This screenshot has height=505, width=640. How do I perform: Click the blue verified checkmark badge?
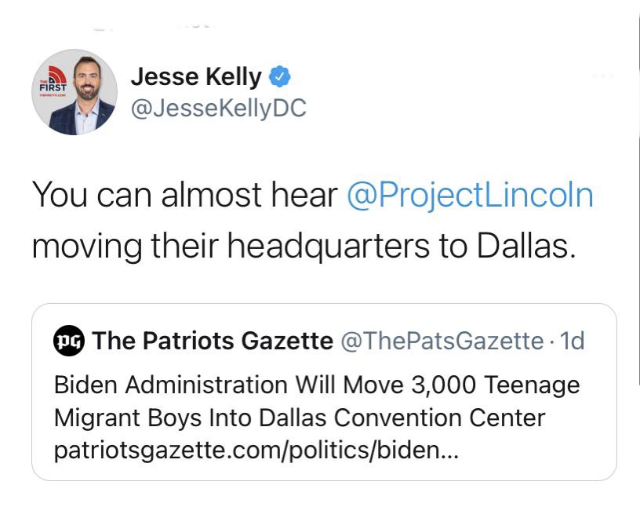click(x=280, y=76)
